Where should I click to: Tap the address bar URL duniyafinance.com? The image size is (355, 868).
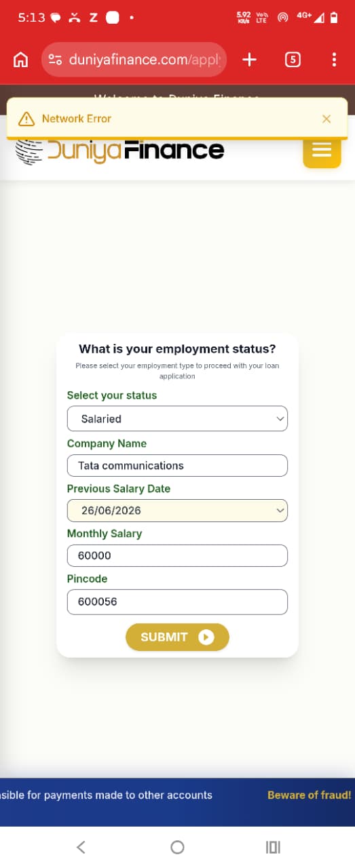[x=145, y=60]
